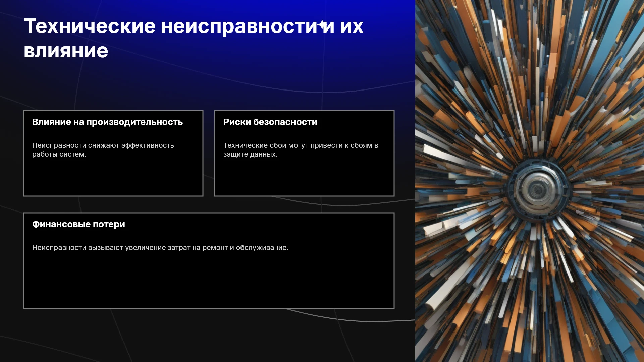Image resolution: width=644 pixels, height=362 pixels.
Task: Click the word "их" in the title
Action: coord(352,26)
